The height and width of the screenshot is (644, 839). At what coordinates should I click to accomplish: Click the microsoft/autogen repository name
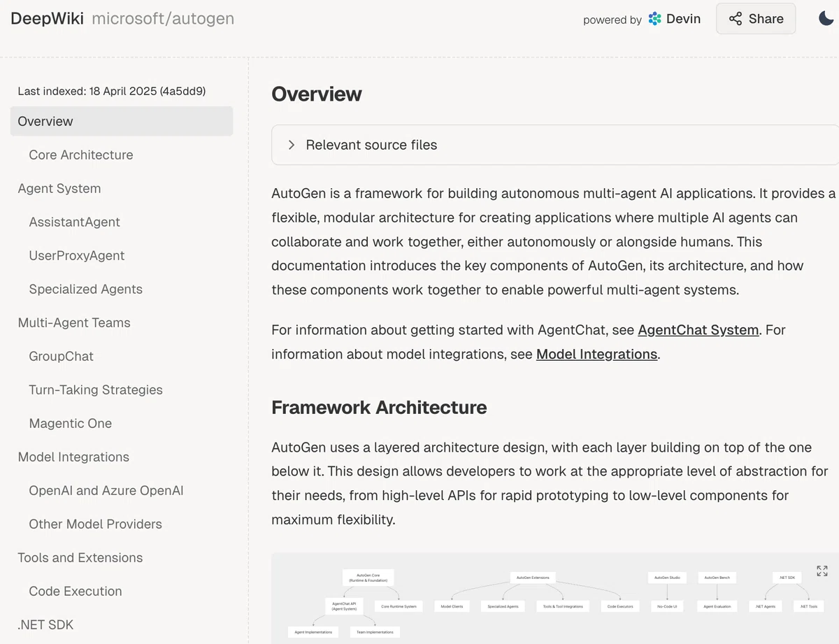pyautogui.click(x=163, y=19)
